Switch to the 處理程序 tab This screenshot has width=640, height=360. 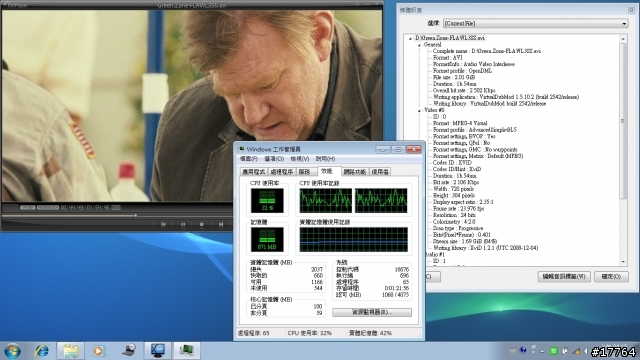coord(282,172)
